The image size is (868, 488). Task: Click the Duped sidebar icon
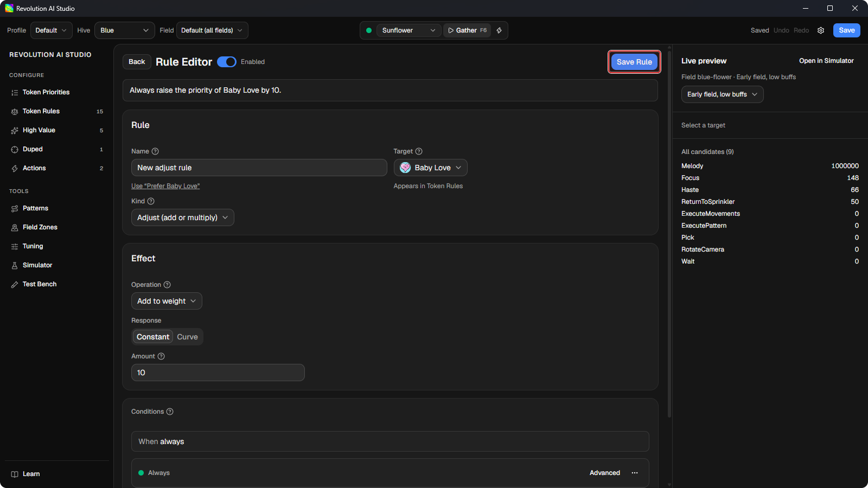pyautogui.click(x=15, y=150)
